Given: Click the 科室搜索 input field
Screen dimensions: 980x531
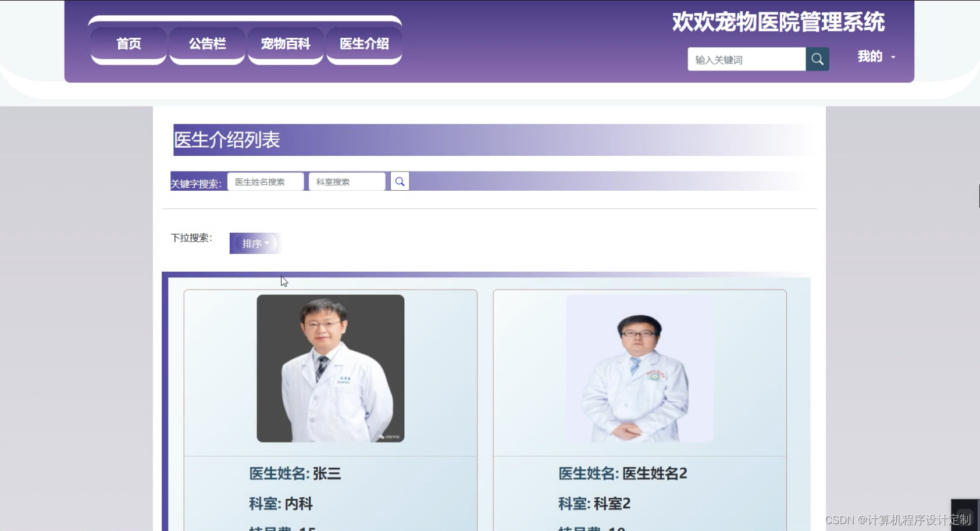Looking at the screenshot, I should click(347, 181).
